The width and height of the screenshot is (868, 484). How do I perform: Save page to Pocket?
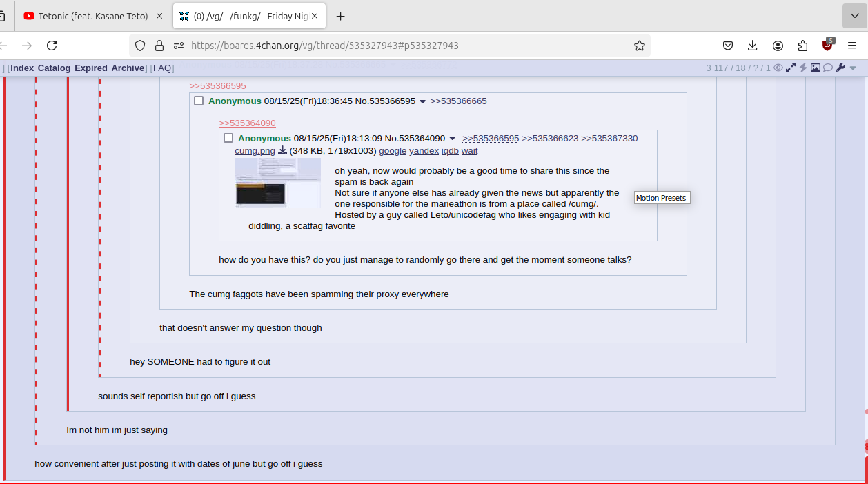728,46
